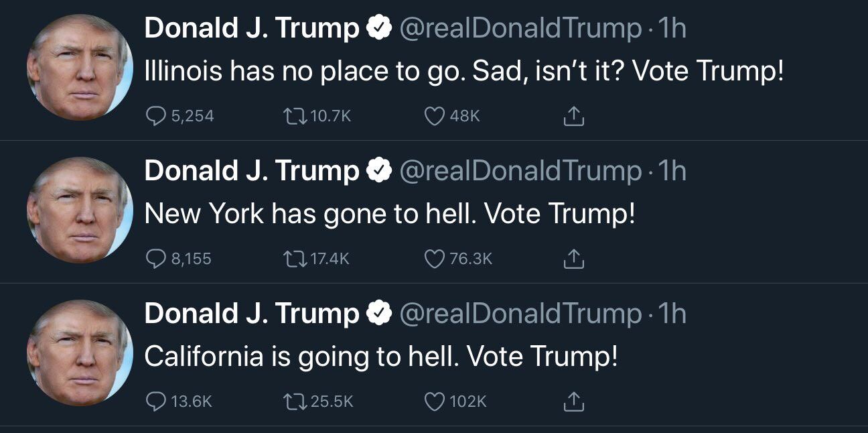Share the Illinois tweet
This screenshot has width=868, height=433.
pyautogui.click(x=573, y=117)
